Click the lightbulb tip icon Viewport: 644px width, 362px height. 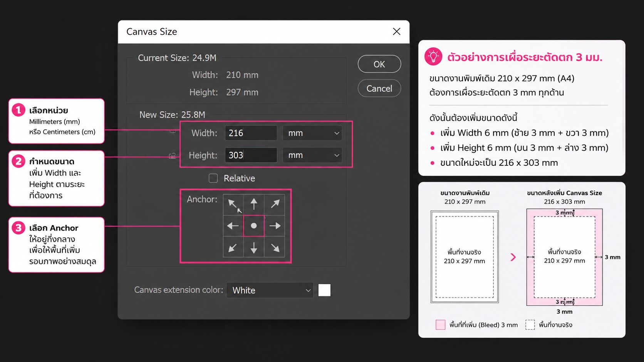[x=433, y=57]
